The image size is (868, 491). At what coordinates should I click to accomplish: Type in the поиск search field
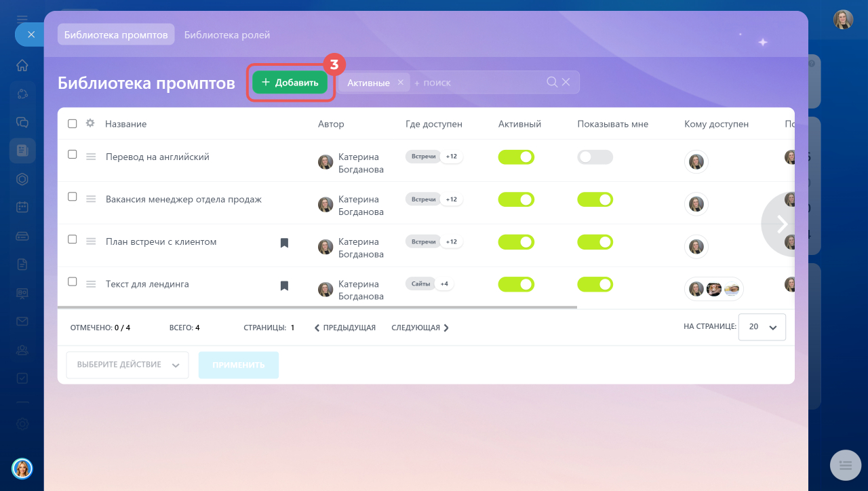(475, 83)
